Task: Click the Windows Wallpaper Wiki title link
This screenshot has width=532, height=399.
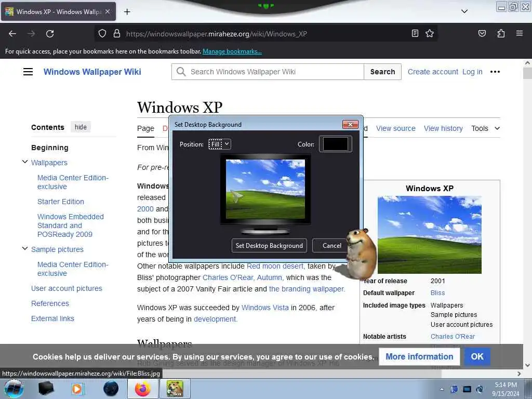Action: coord(92,72)
